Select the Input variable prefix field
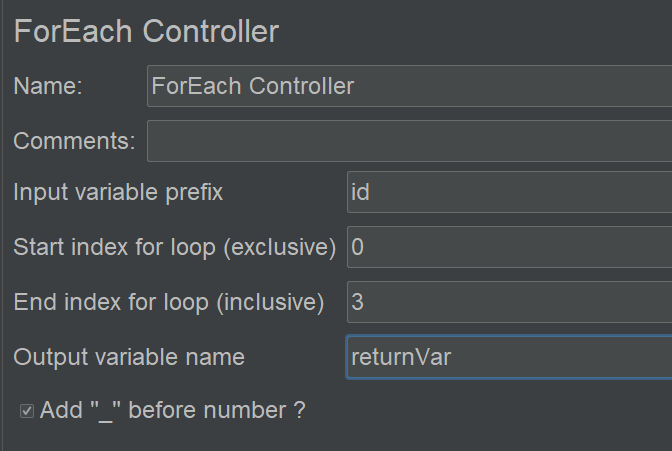This screenshot has width=672, height=451. tap(510, 192)
